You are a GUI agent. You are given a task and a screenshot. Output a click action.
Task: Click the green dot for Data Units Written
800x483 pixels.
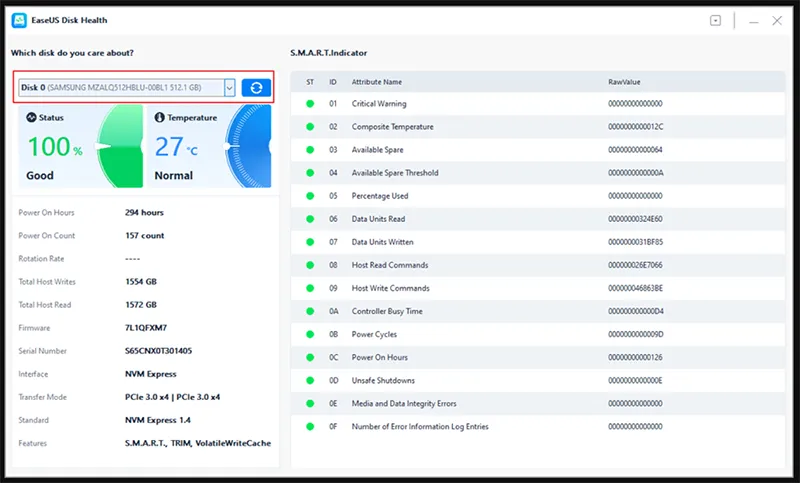click(x=310, y=242)
